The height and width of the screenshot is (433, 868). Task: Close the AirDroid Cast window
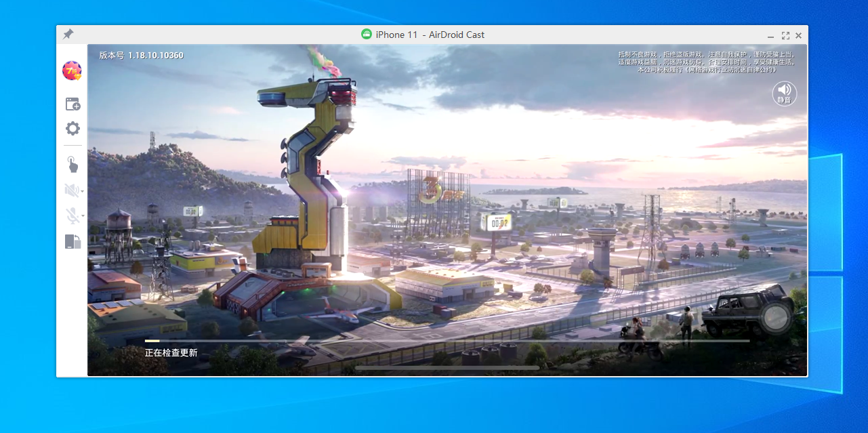pos(799,35)
